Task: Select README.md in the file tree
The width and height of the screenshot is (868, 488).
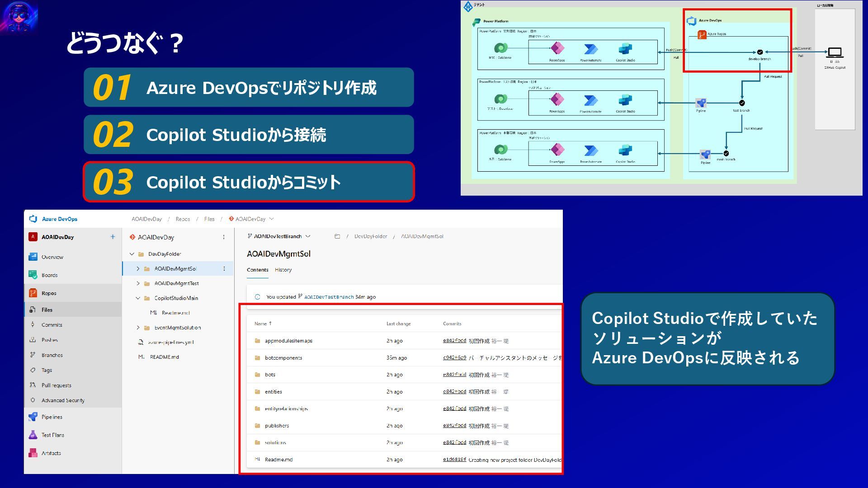Action: (165, 357)
